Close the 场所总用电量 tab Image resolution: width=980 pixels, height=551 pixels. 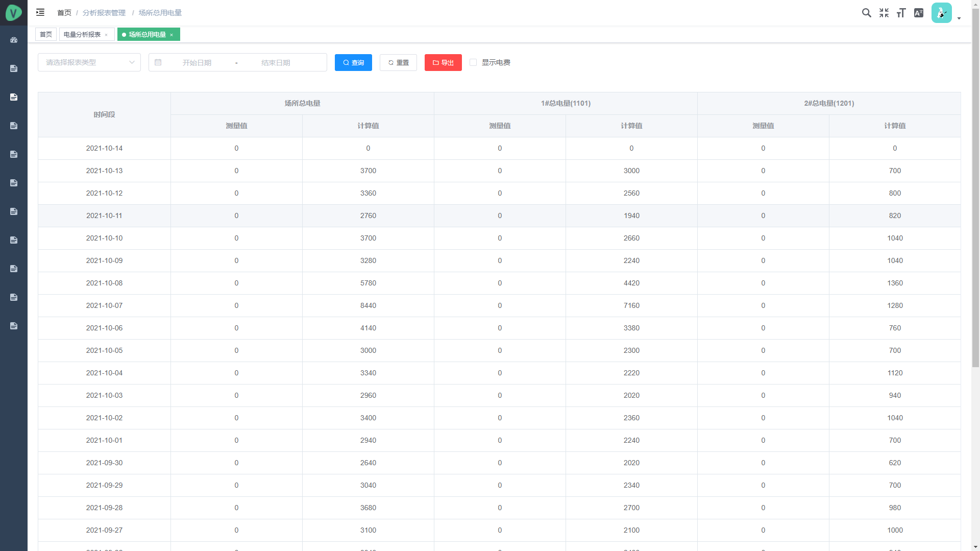(x=171, y=35)
